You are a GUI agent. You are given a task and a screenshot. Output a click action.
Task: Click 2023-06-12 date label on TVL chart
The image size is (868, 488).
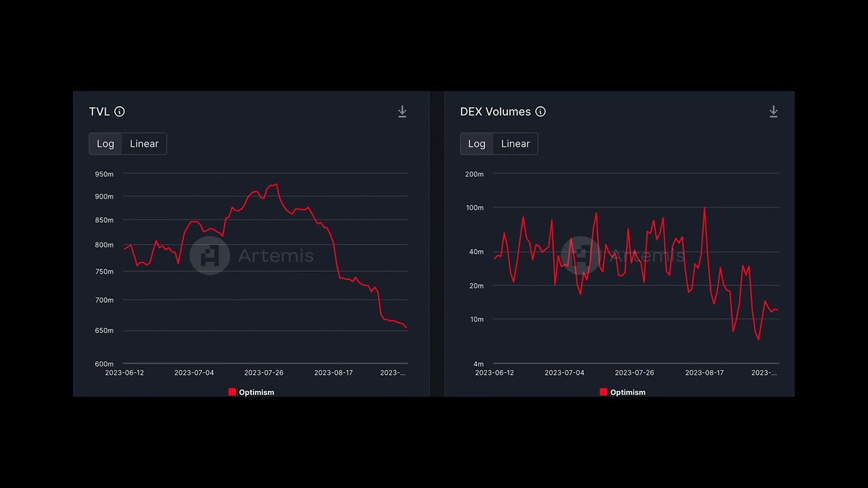click(124, 373)
